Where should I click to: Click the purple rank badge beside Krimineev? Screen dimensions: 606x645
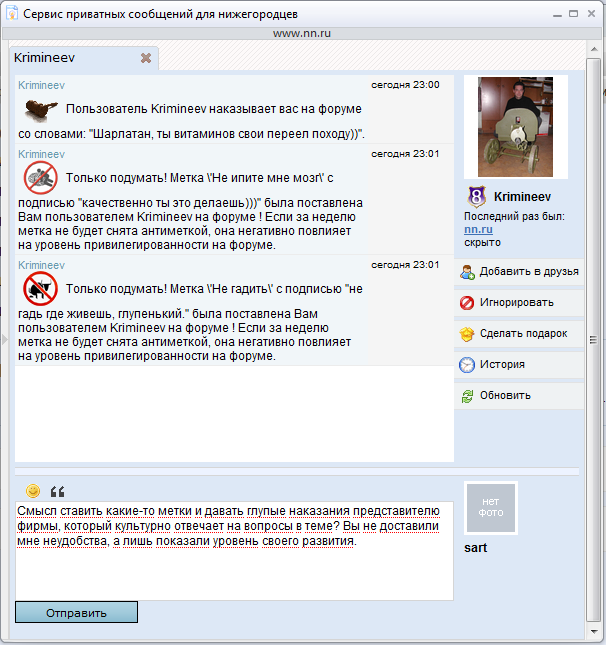click(x=476, y=196)
